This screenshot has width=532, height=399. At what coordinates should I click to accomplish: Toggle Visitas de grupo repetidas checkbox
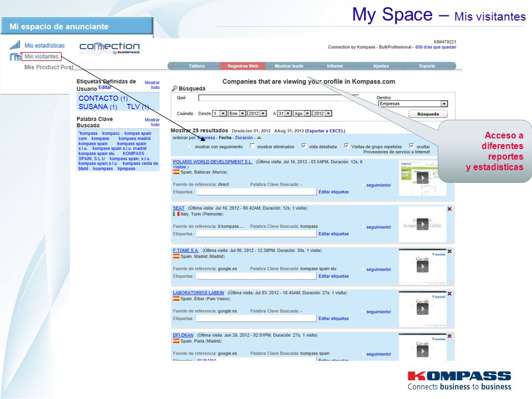click(x=346, y=146)
